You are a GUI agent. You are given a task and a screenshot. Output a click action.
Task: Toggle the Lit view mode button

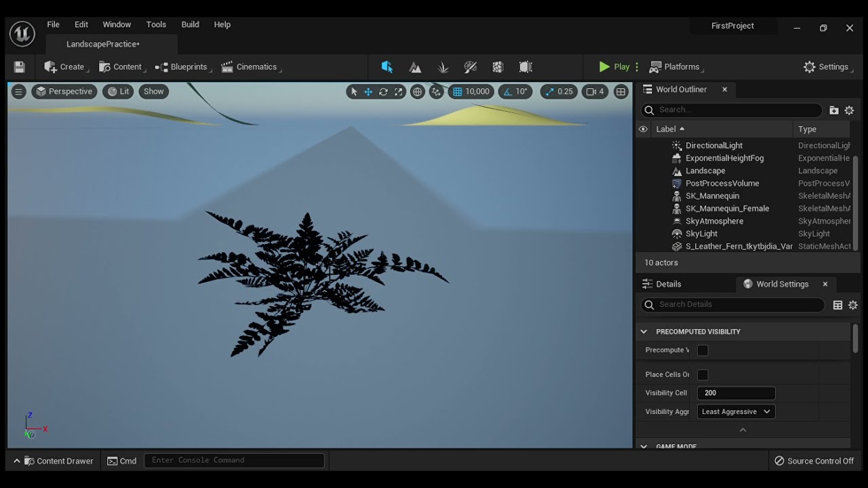118,91
